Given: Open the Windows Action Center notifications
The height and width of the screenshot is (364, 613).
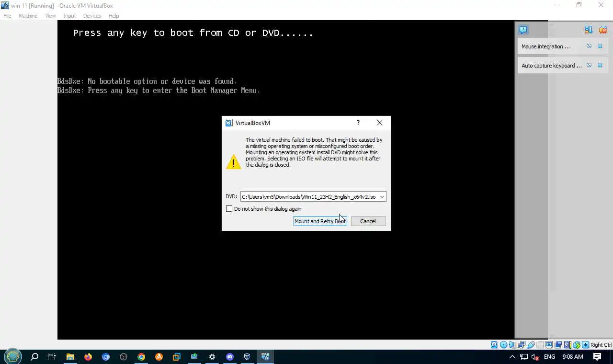Looking at the screenshot, I should (597, 357).
